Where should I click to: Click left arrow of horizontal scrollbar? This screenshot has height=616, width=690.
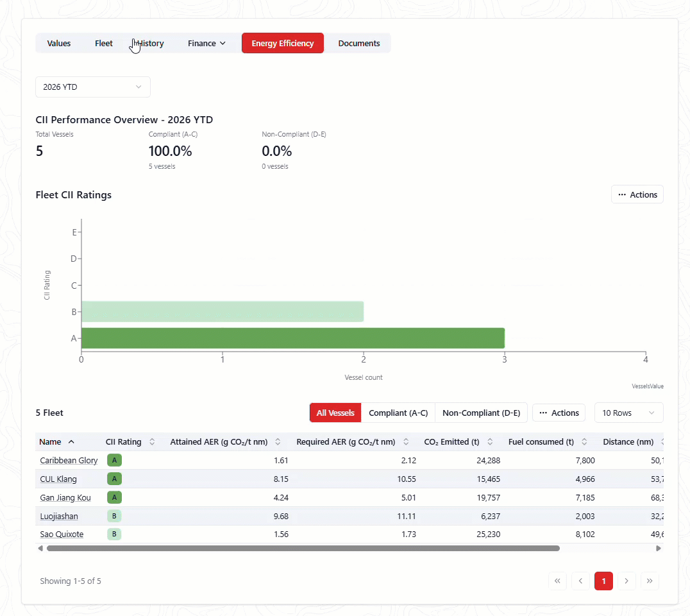click(x=40, y=548)
